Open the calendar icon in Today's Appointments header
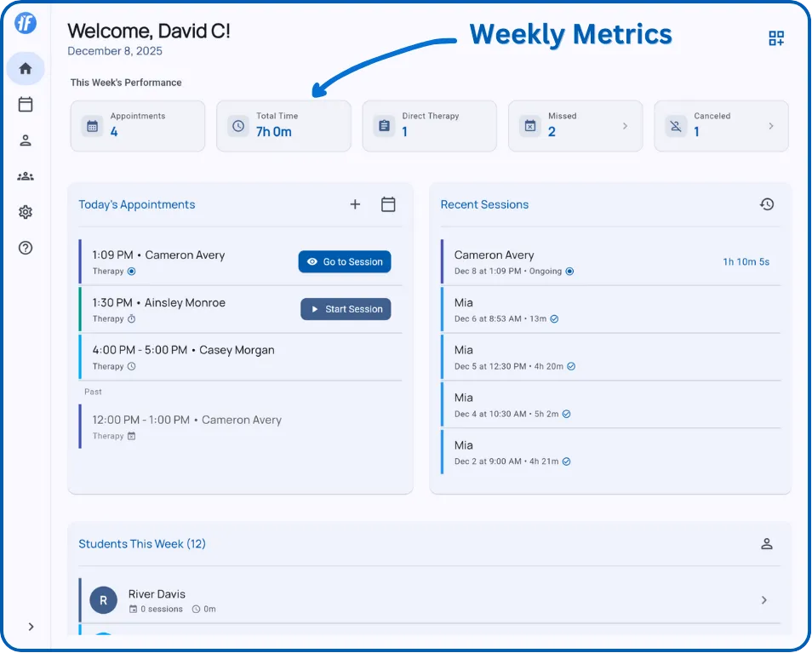The image size is (812, 653). pos(388,204)
